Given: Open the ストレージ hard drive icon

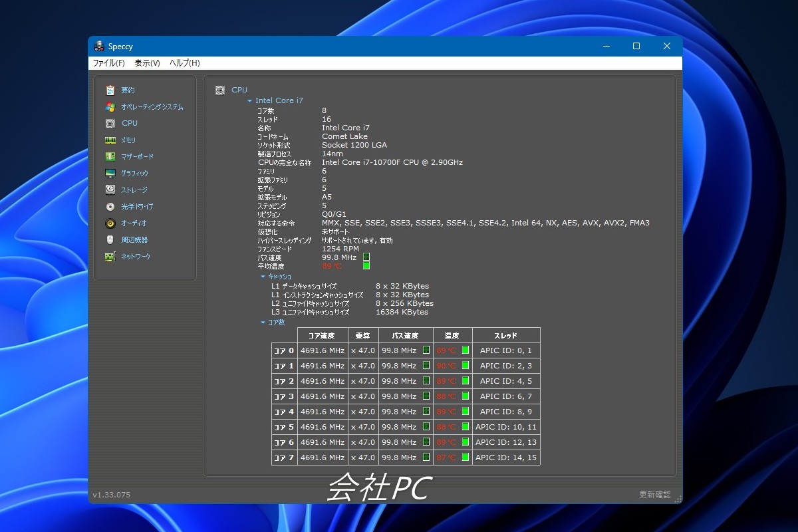Looking at the screenshot, I should click(110, 190).
